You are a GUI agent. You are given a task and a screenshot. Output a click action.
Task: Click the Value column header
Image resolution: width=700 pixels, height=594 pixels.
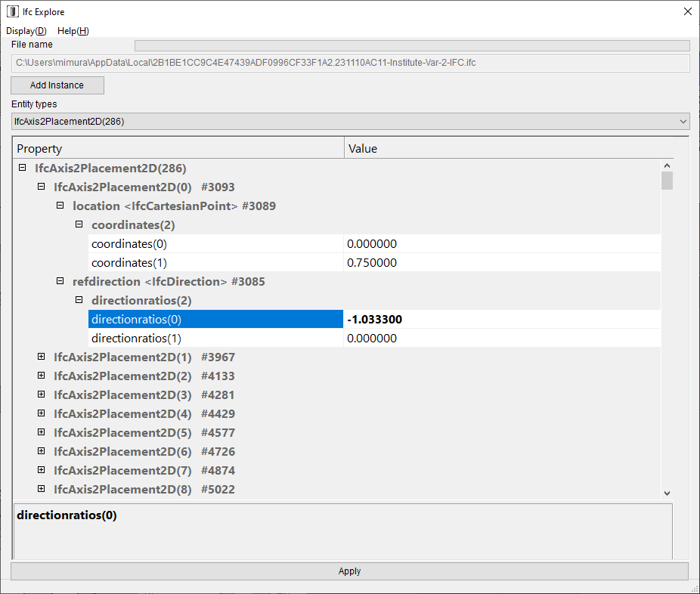point(509,148)
